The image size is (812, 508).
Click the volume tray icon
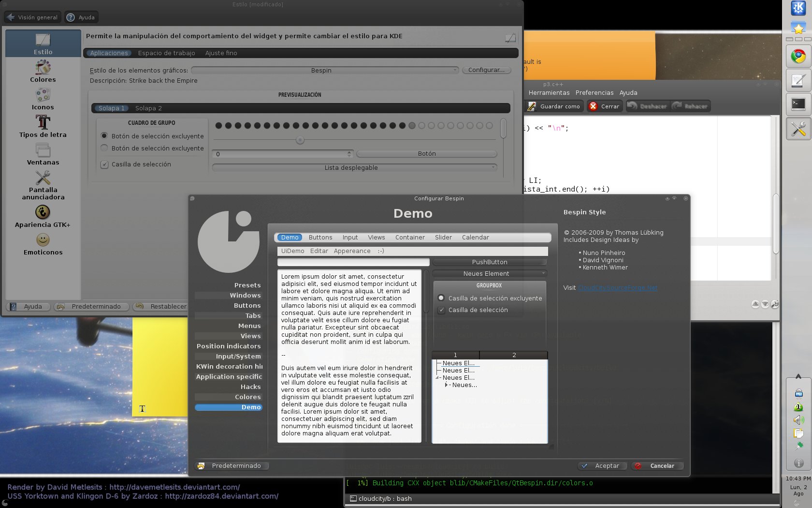pyautogui.click(x=798, y=420)
